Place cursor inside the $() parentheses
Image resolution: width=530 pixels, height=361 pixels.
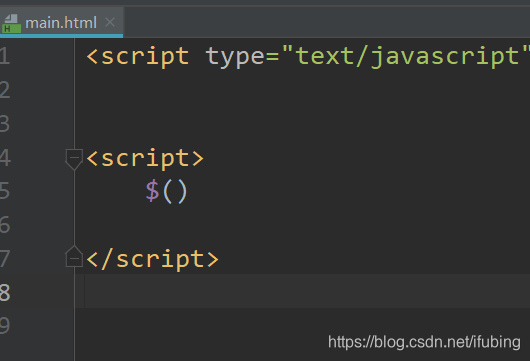point(175,192)
